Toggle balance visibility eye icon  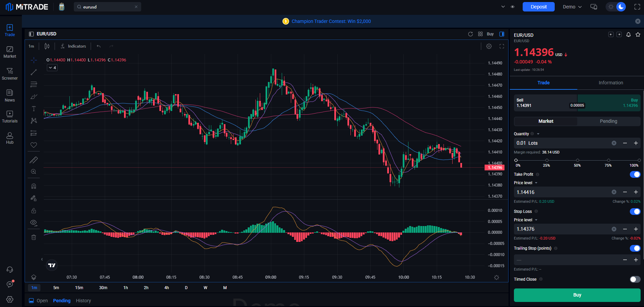click(513, 7)
